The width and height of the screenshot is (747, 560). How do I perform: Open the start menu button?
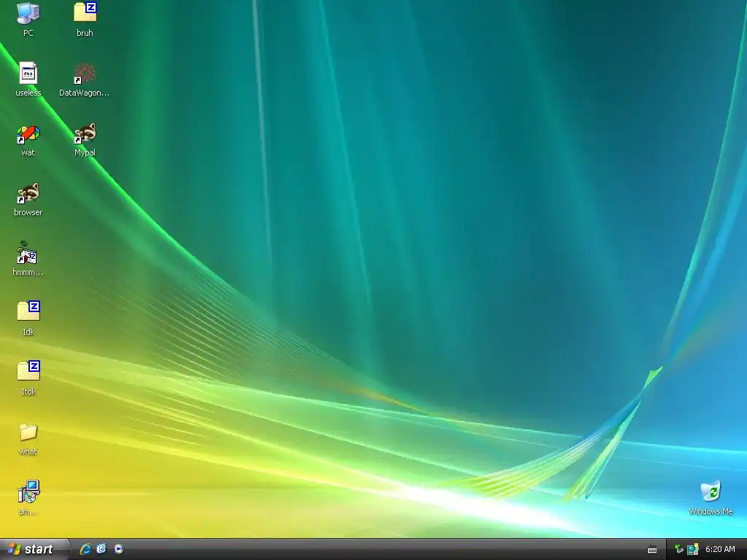coord(34,549)
